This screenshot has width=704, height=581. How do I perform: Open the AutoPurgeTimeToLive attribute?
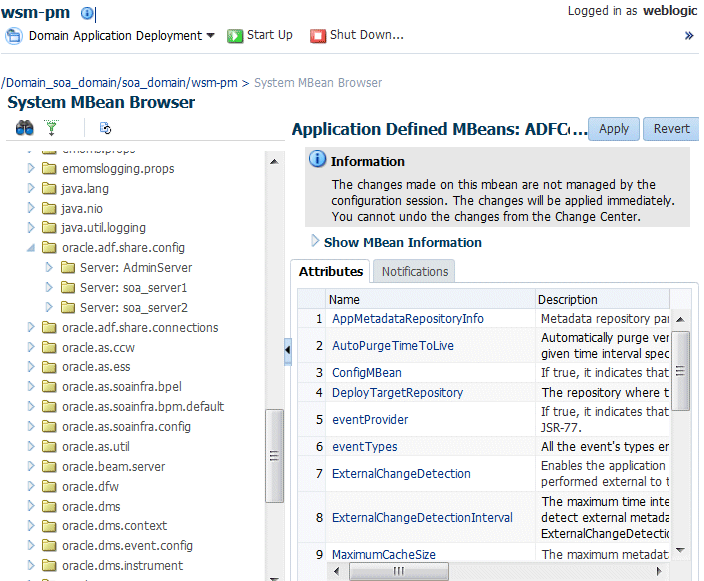point(393,346)
